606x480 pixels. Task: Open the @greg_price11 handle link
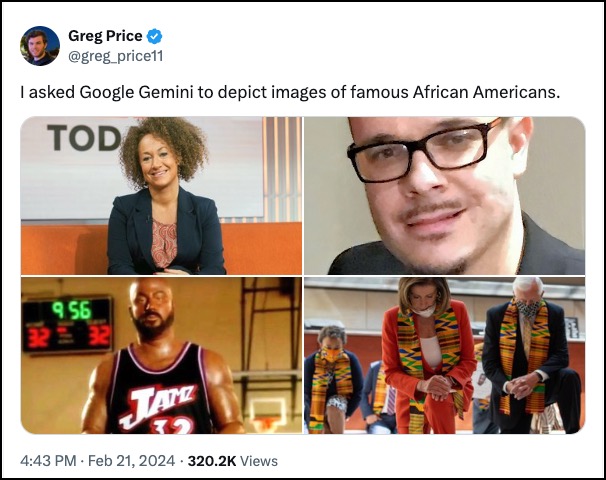click(x=116, y=56)
